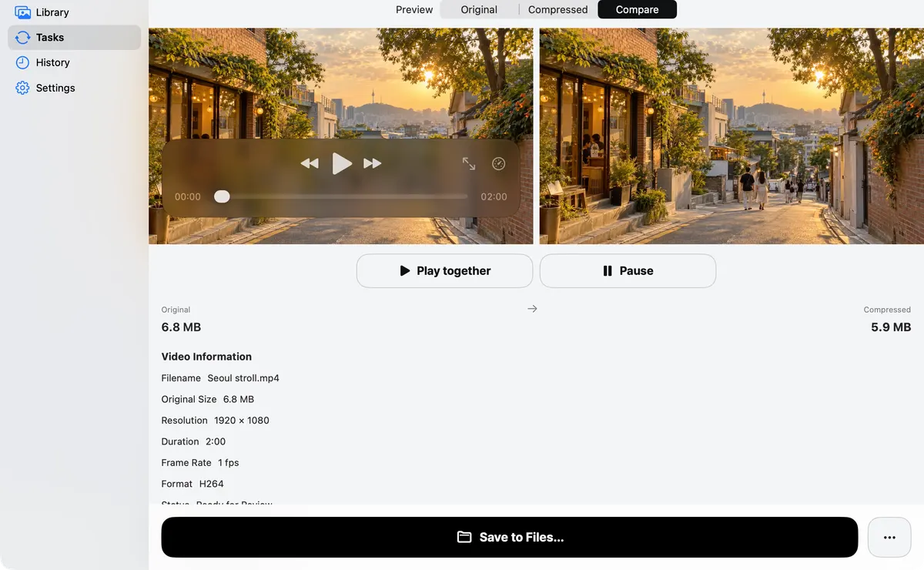
Task: Click the video timeline track
Action: click(341, 196)
